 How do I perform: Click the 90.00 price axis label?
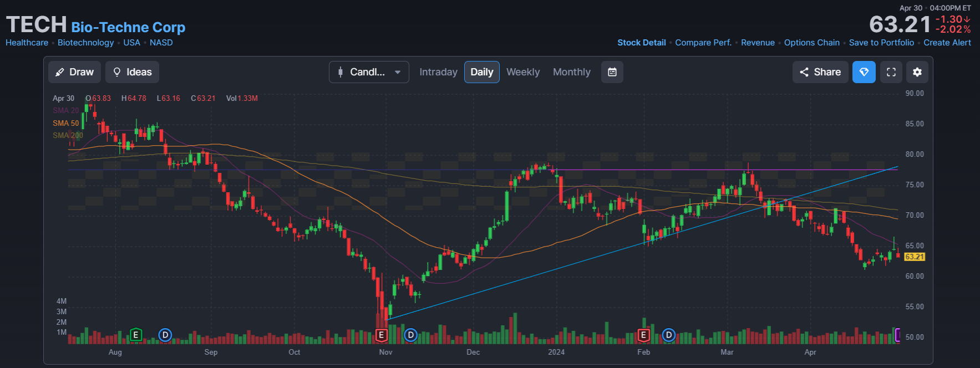pos(915,93)
